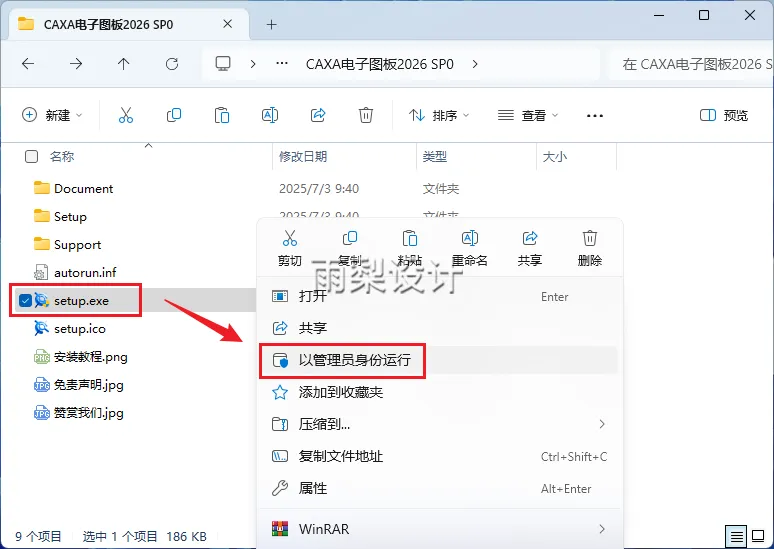Switch to large thumbnails view in status bar
Screen dimensions: 774x549
click(758, 536)
